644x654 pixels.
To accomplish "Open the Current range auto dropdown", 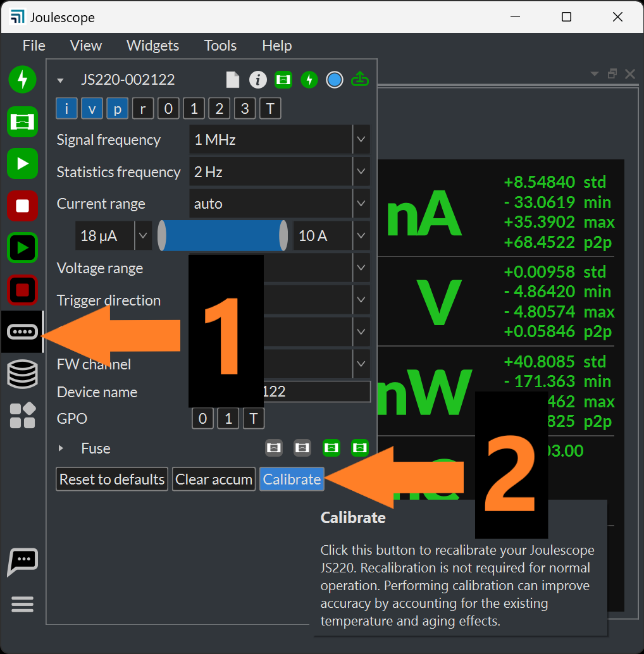I will click(x=280, y=204).
